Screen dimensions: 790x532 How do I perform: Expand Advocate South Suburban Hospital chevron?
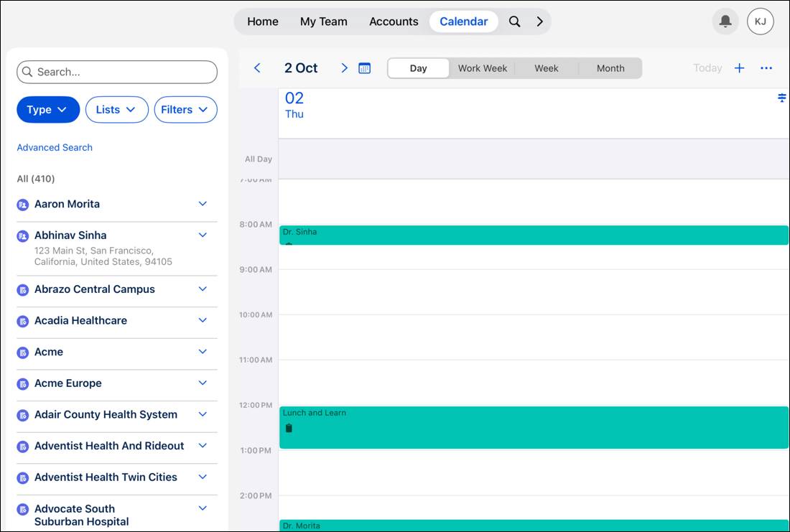203,508
